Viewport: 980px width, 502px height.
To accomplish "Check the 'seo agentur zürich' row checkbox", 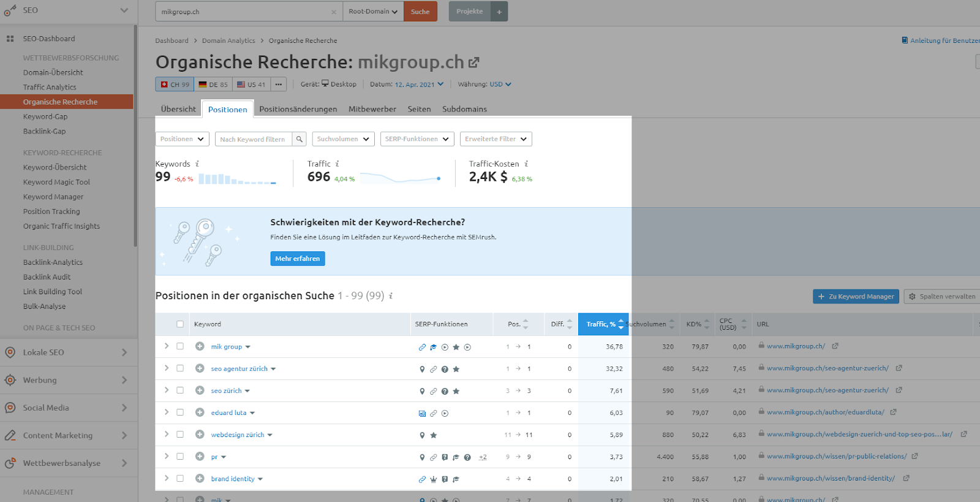I will click(x=180, y=368).
